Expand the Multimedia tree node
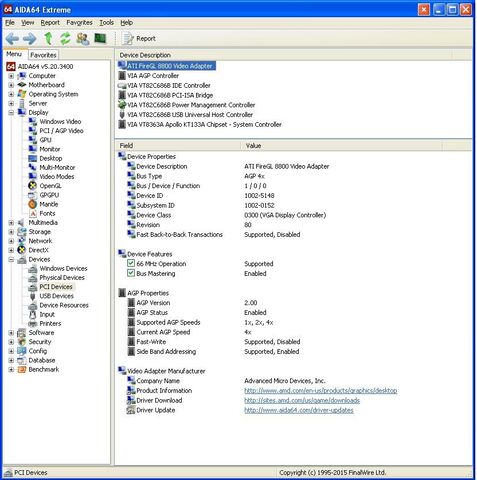 [11, 223]
